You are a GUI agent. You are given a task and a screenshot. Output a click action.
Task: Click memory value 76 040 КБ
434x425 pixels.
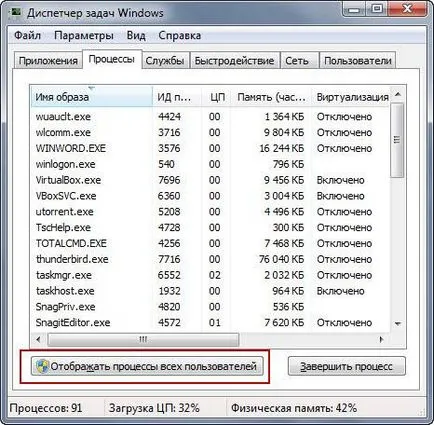282,259
